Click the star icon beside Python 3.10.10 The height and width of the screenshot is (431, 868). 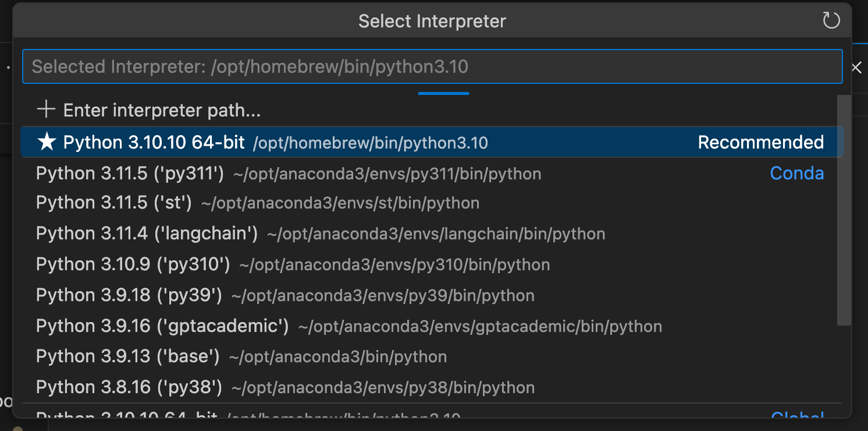pyautogui.click(x=46, y=142)
